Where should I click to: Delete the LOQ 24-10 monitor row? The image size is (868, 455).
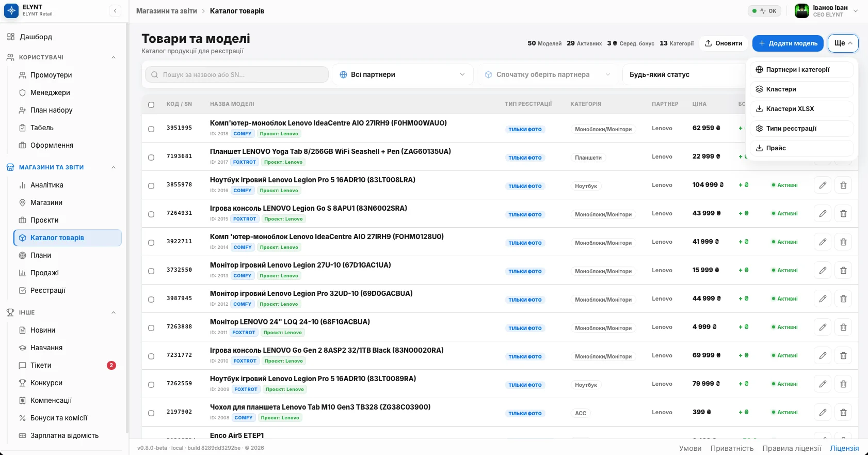click(843, 327)
